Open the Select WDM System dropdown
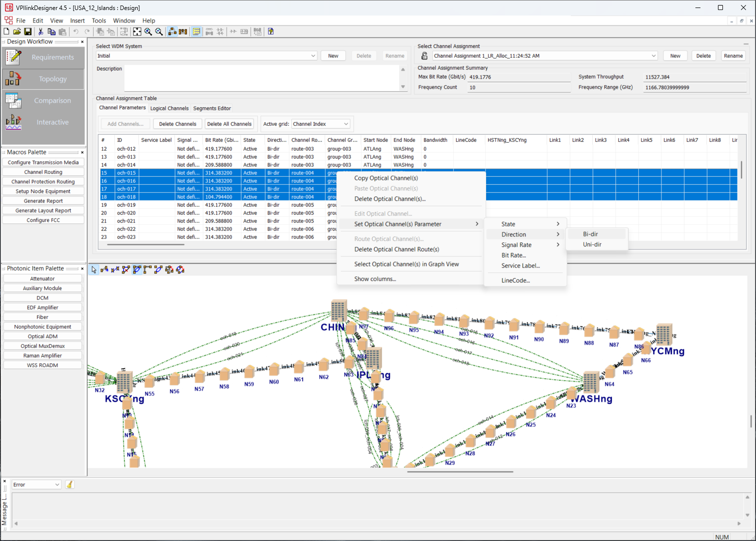 (206, 56)
